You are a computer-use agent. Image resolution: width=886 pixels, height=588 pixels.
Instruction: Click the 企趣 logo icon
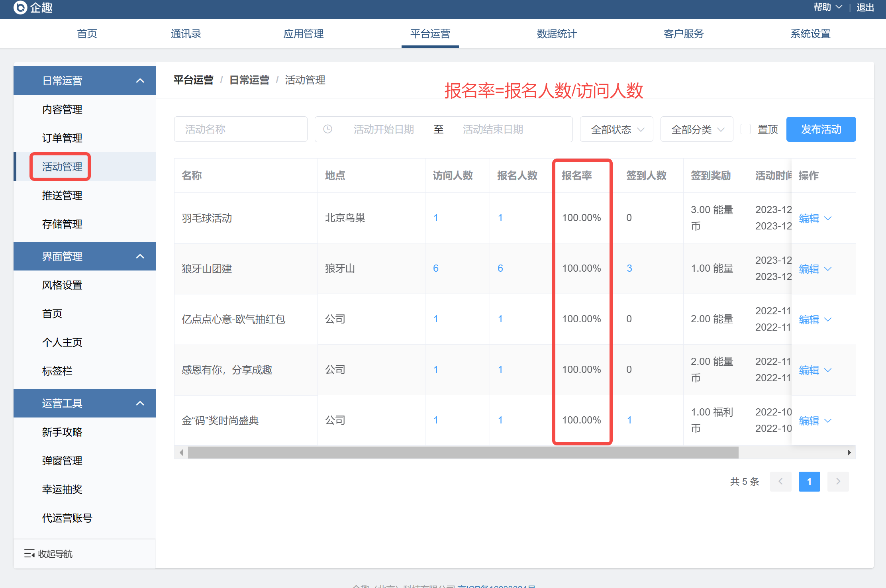click(x=20, y=8)
